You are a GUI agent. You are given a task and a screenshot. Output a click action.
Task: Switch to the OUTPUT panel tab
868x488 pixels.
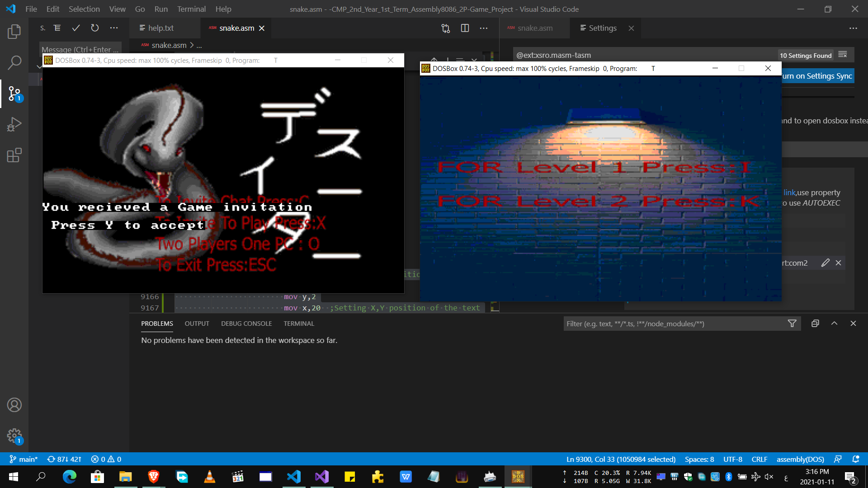click(x=197, y=324)
